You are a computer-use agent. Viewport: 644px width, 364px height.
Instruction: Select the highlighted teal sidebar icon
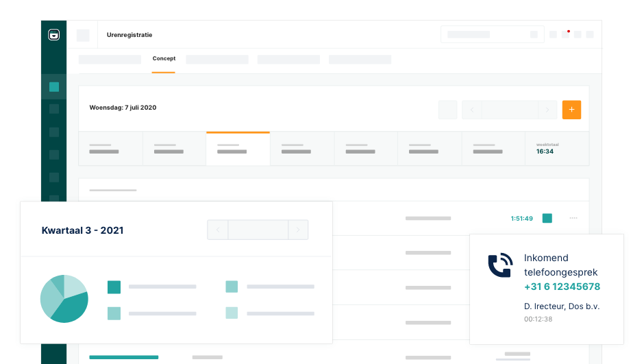pyautogui.click(x=54, y=87)
